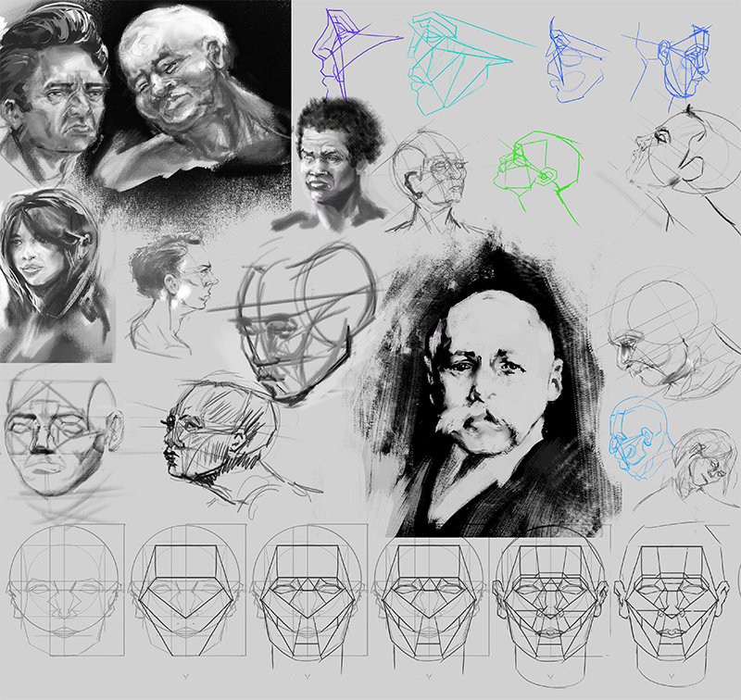Viewport: 741px width, 700px height.
Task: Click the cyan planar head sketch
Action: click(x=460, y=64)
